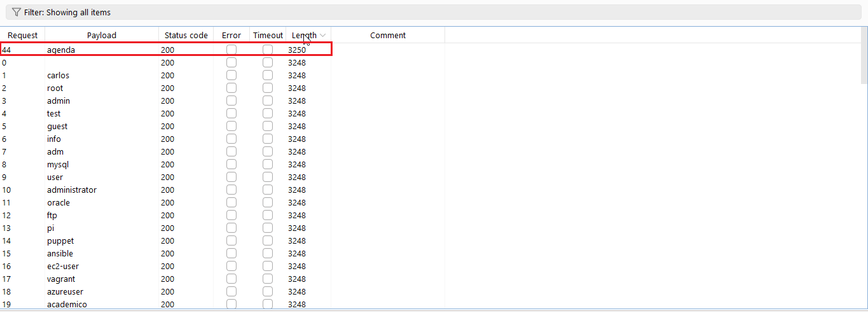Toggle Timeout checkbox for guest row
Viewport: 868px width, 313px height.
click(x=268, y=126)
